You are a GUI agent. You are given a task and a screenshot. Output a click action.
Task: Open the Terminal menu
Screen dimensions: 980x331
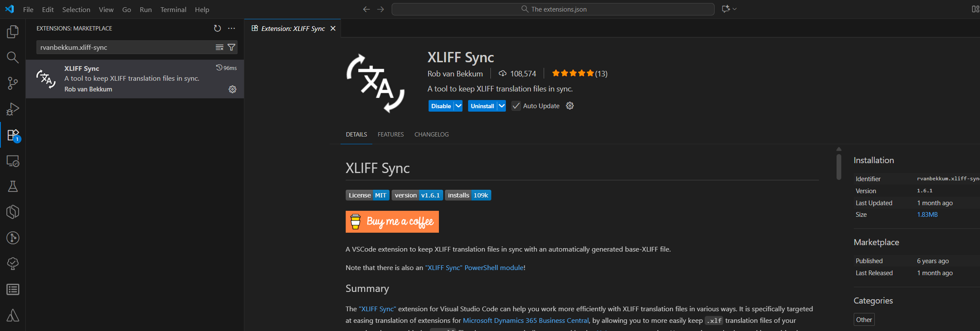pyautogui.click(x=173, y=9)
